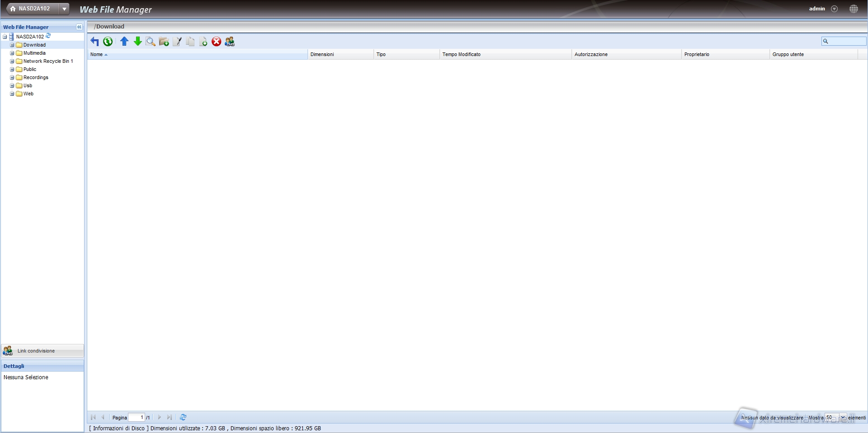Open the admin user menu

pos(834,9)
